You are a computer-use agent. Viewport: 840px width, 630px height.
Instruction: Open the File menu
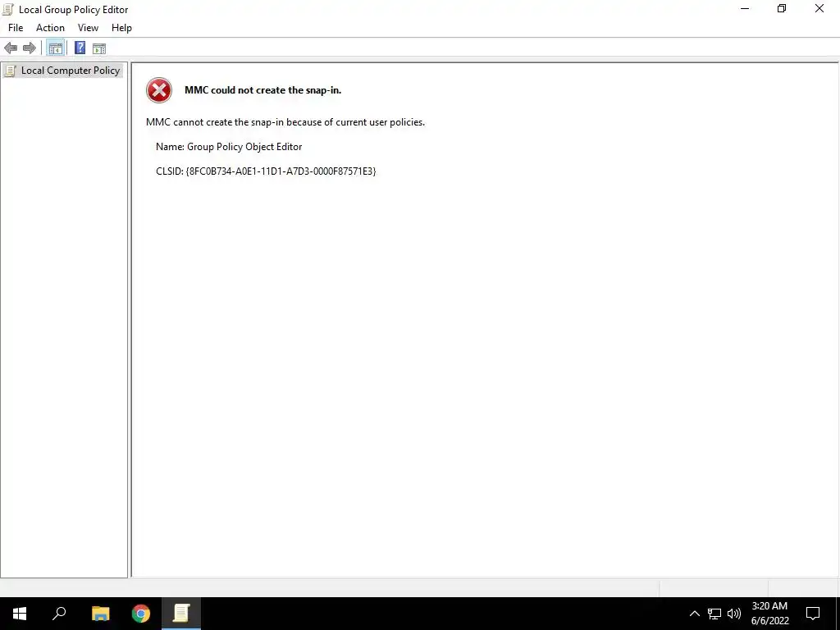pos(16,28)
